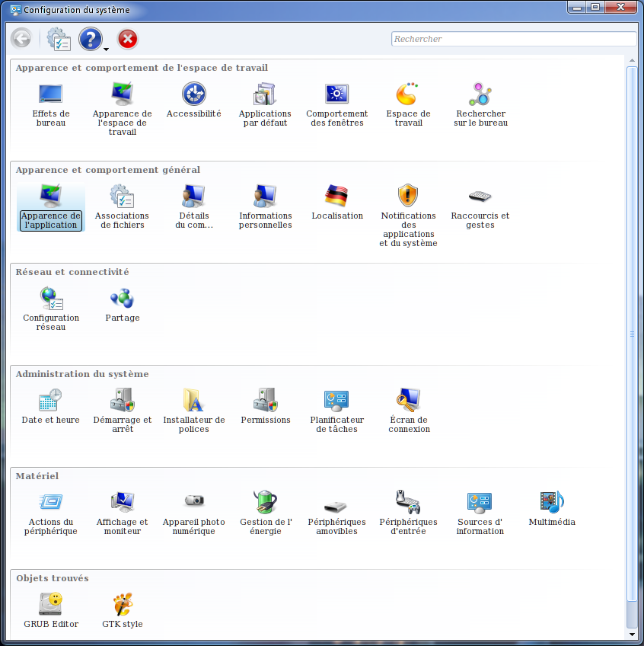Open Périphériques d'entrée

[409, 513]
